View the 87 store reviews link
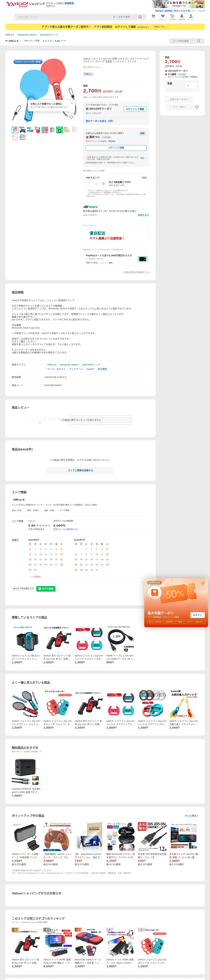The image size is (210, 980). [36, 529]
